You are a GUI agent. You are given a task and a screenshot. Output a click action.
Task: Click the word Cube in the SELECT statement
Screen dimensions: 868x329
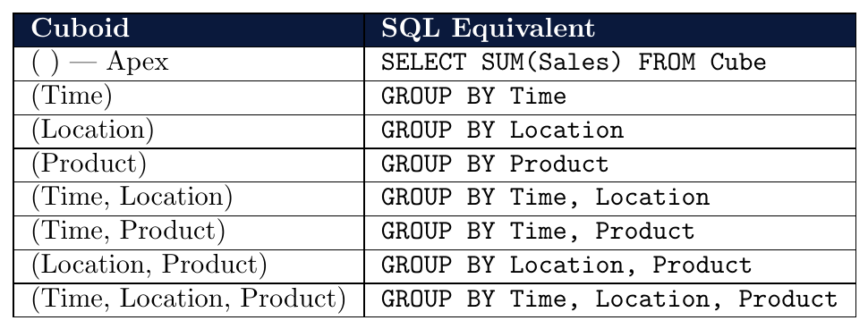pyautogui.click(x=738, y=63)
